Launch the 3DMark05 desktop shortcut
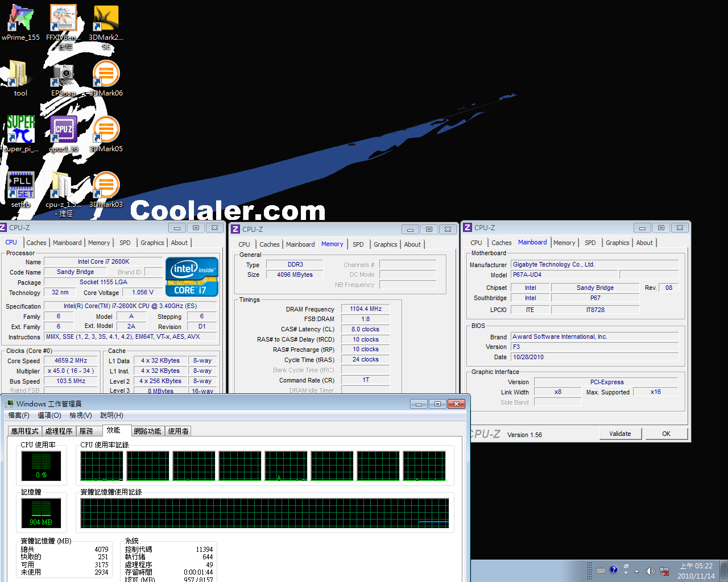The image size is (728, 582). [x=106, y=134]
